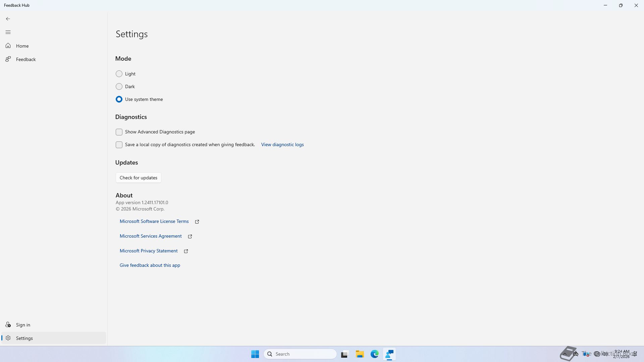Toggle the hamburger navigation menu

click(x=8, y=32)
